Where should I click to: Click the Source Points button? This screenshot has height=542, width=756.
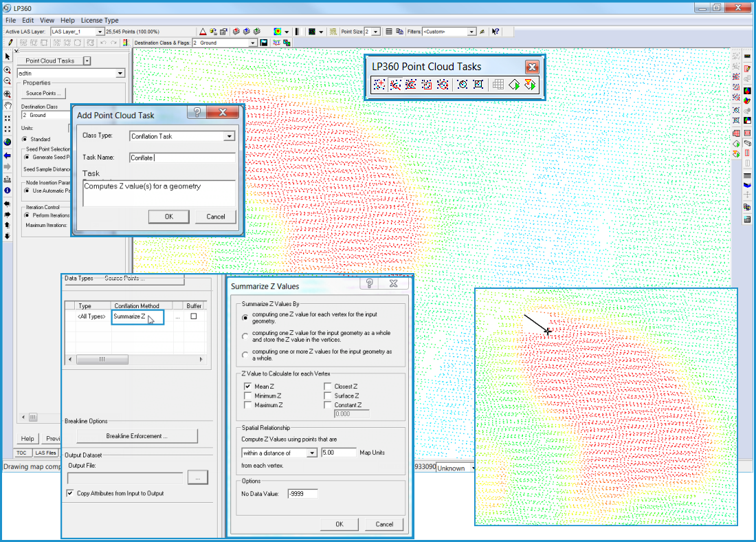tap(43, 93)
